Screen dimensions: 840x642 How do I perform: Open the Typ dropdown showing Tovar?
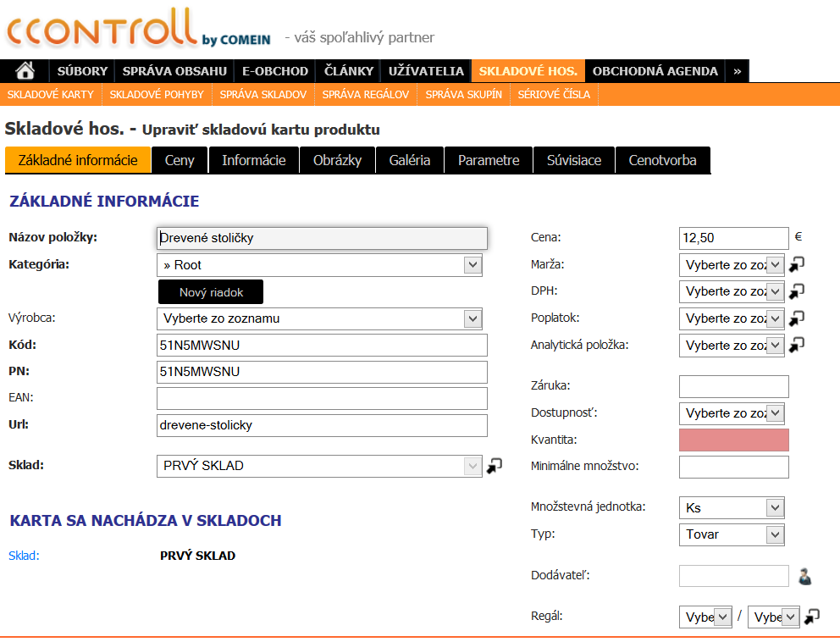click(732, 534)
